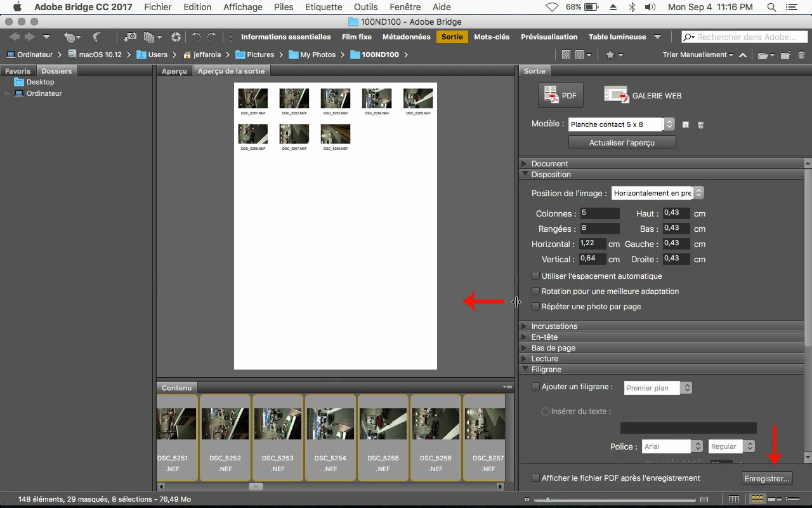Switch to Film fixe workspace
Screen dimensions: 812x508
point(357,37)
